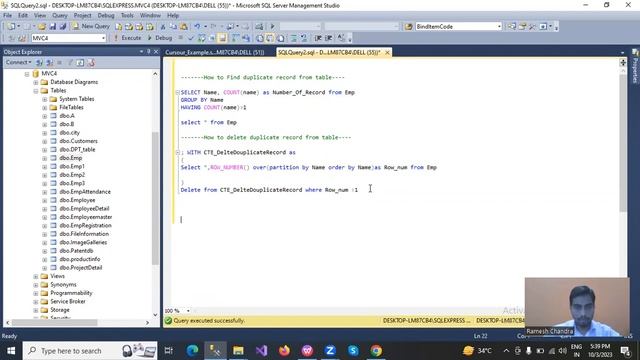Click the New Query toolbar button
The width and height of the screenshot is (640, 360).
tap(91, 27)
